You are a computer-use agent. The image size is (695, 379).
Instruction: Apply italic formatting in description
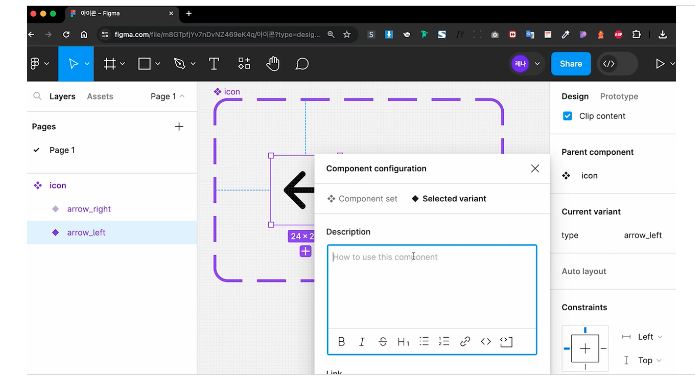pos(362,342)
